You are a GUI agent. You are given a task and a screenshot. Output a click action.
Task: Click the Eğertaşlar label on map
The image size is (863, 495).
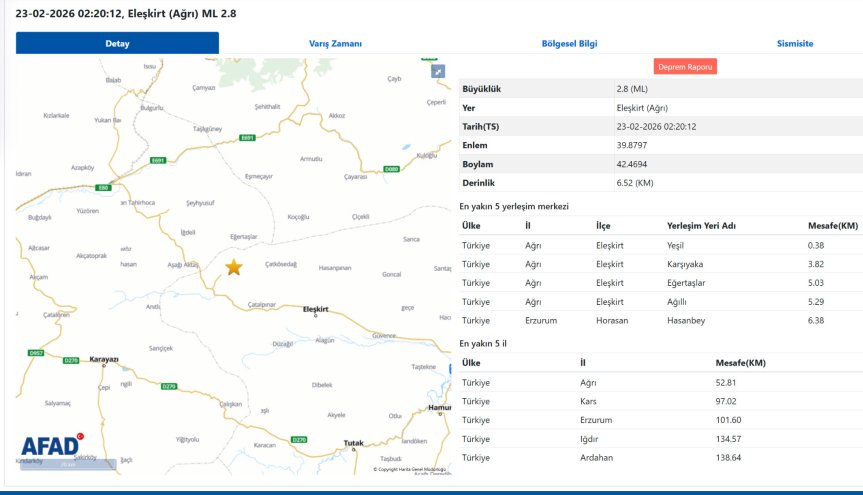[x=243, y=237]
